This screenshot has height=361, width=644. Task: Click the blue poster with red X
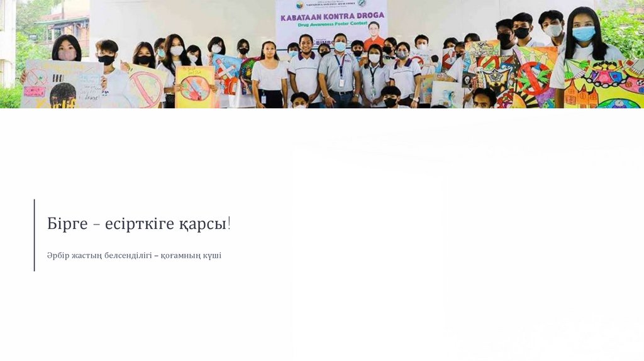226,74
